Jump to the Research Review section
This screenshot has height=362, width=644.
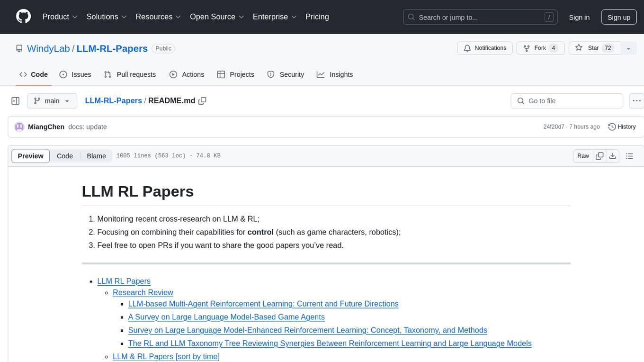coord(143,292)
